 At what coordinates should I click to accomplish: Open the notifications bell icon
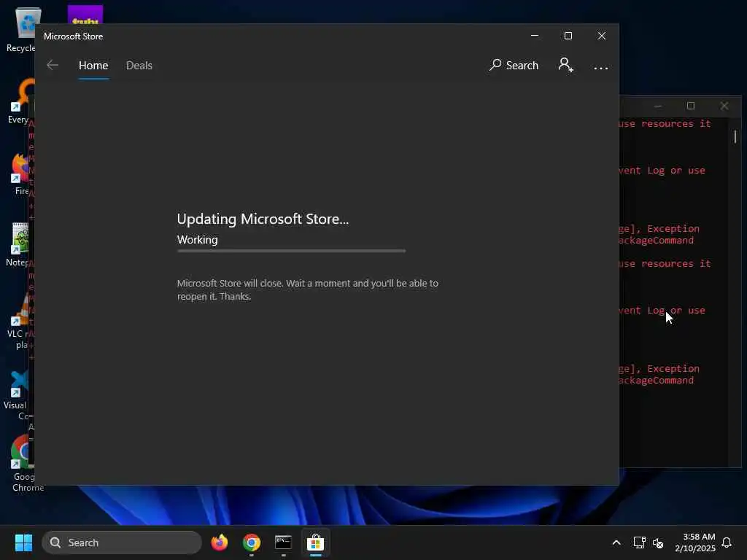tap(727, 542)
